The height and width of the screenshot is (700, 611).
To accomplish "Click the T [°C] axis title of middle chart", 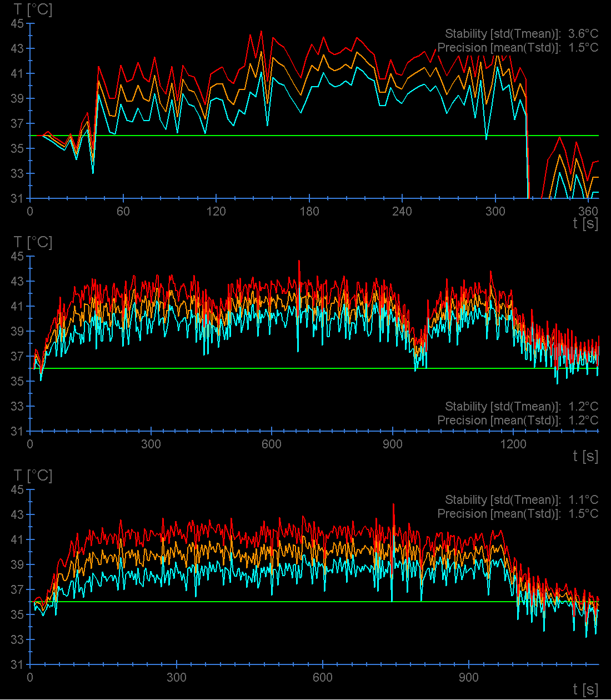I will click(33, 242).
